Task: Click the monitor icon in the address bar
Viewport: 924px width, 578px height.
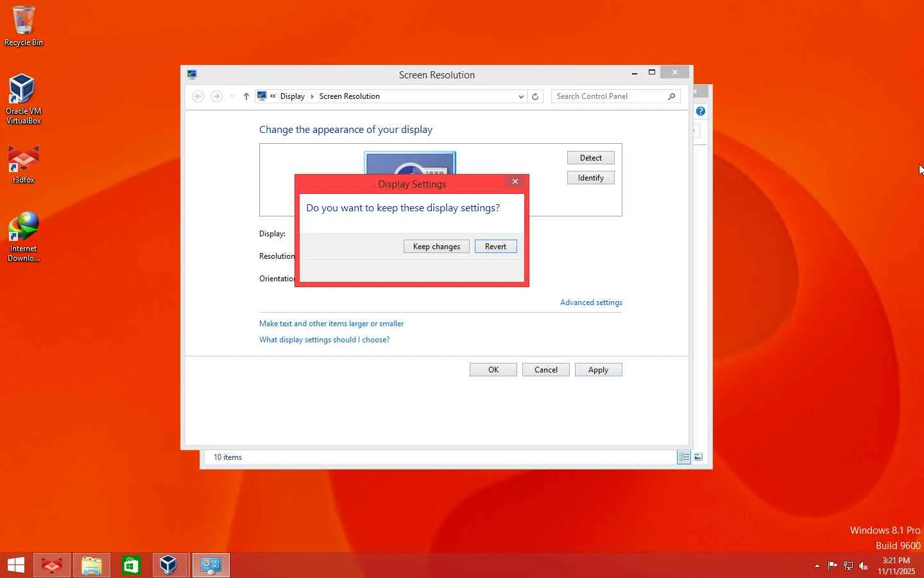Action: point(262,96)
